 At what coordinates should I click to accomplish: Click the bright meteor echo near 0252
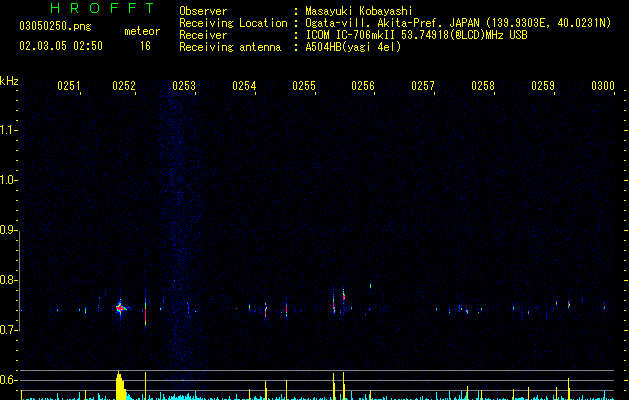coord(120,308)
